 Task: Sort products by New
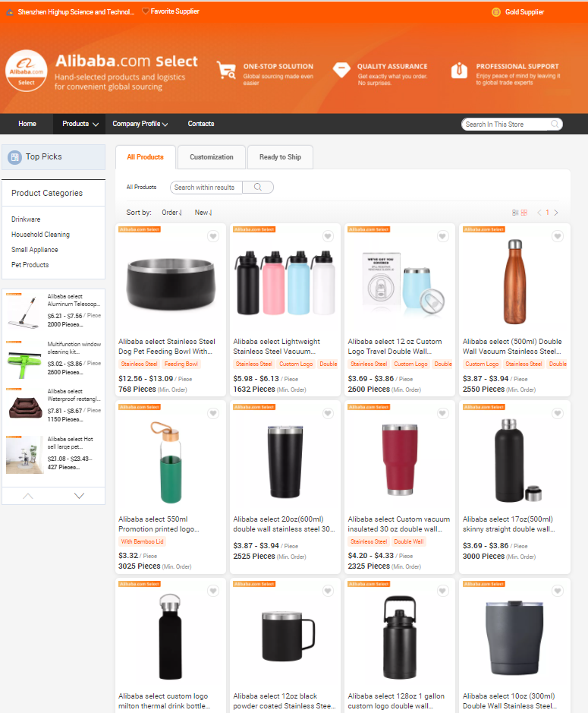click(x=203, y=213)
